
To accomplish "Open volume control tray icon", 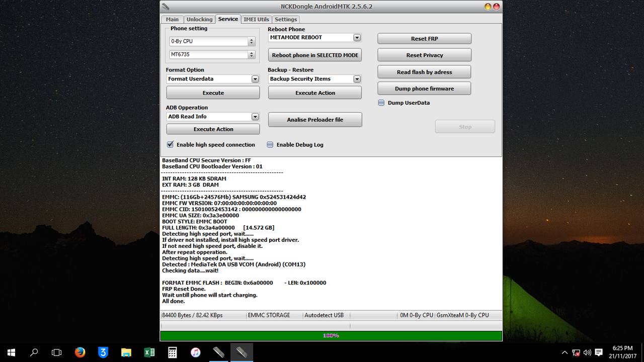I will click(587, 352).
